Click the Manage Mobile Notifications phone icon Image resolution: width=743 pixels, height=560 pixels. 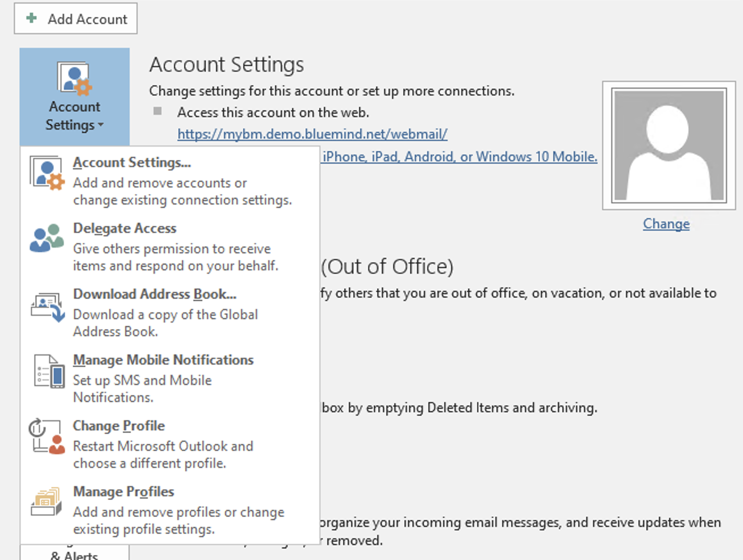point(49,372)
